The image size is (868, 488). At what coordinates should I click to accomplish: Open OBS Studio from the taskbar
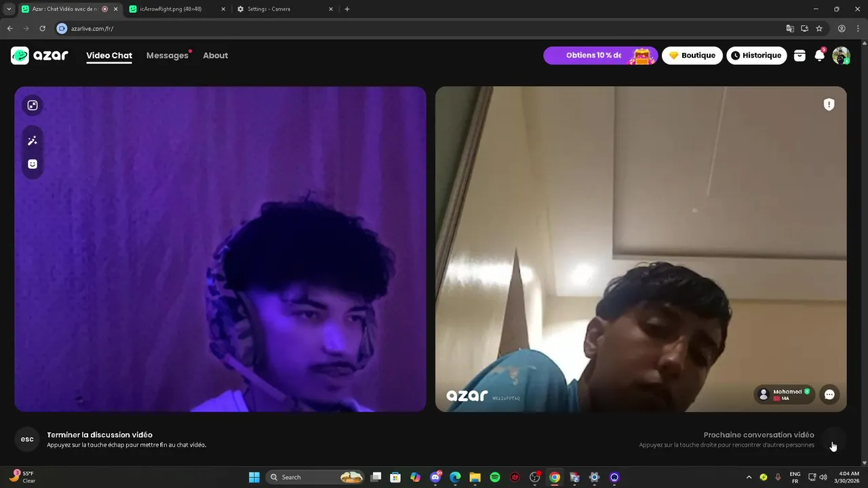point(535,477)
